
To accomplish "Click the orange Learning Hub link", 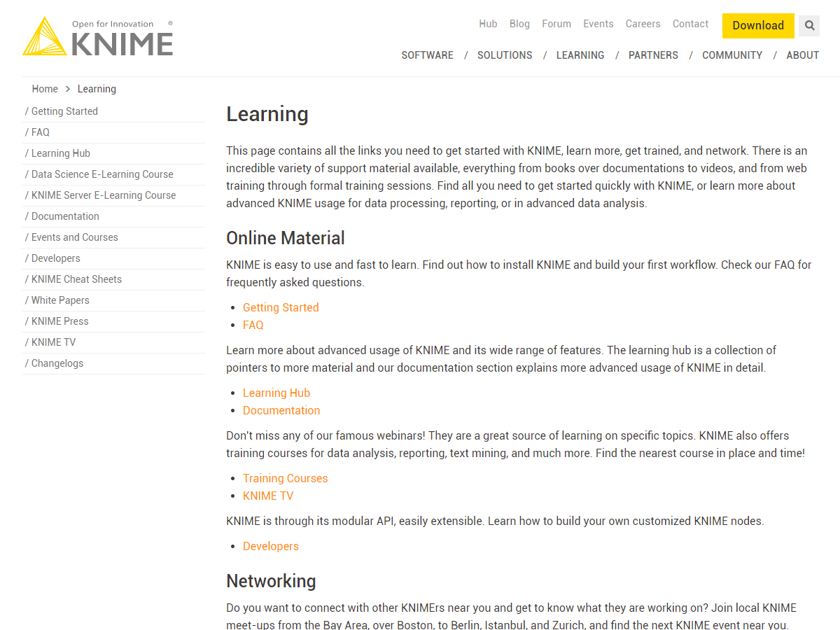I will pos(276,393).
